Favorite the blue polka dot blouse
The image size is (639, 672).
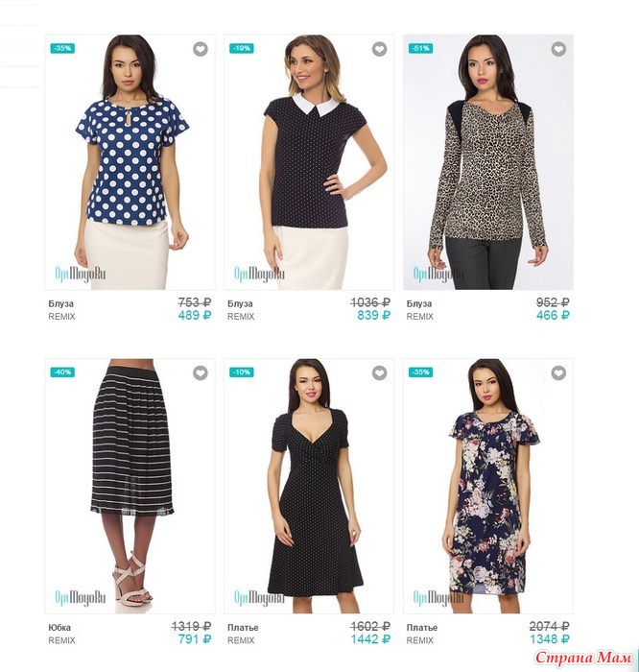[200, 49]
